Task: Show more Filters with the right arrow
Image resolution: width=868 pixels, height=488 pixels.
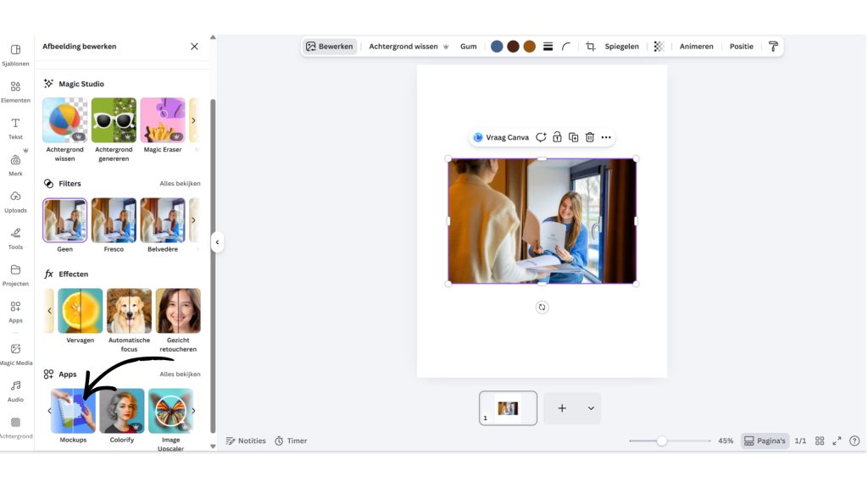Action: click(x=193, y=220)
